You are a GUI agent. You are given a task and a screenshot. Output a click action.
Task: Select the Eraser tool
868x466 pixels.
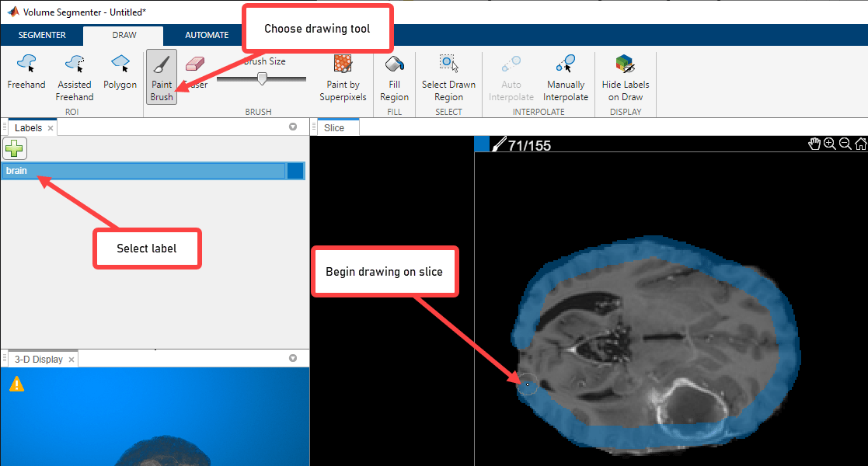click(x=195, y=72)
